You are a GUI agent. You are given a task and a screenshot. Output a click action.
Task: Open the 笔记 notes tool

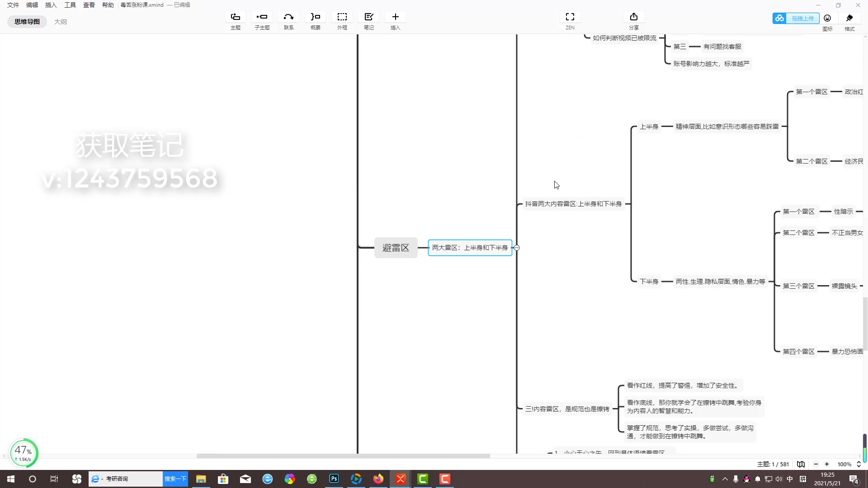[x=369, y=17]
